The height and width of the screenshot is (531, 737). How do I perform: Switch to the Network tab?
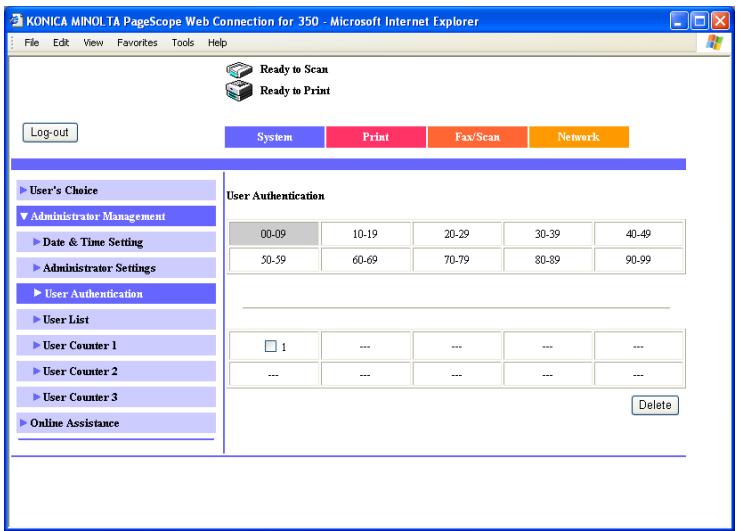[579, 137]
